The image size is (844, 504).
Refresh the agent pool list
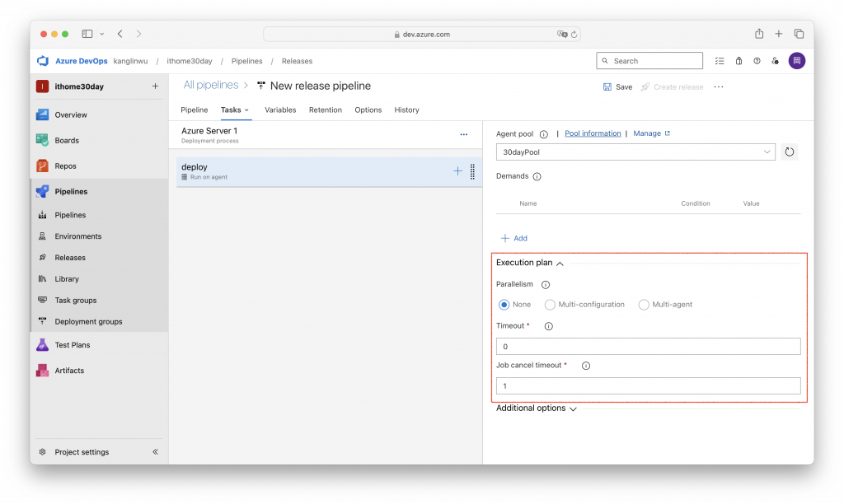pyautogui.click(x=789, y=152)
